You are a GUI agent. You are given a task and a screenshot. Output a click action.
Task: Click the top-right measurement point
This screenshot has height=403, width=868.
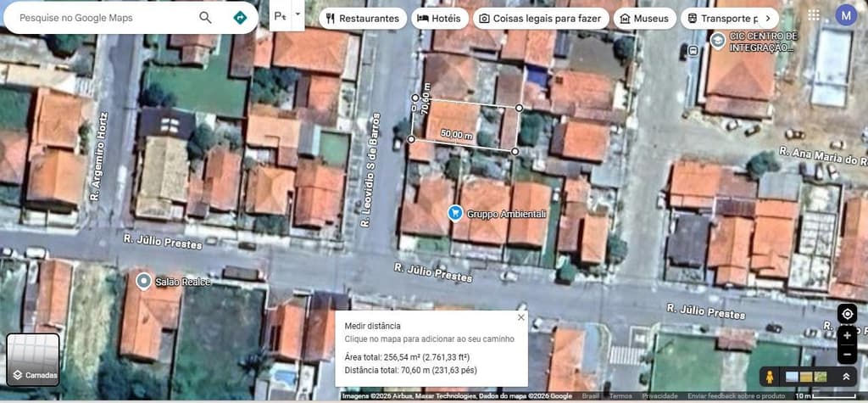tap(520, 108)
